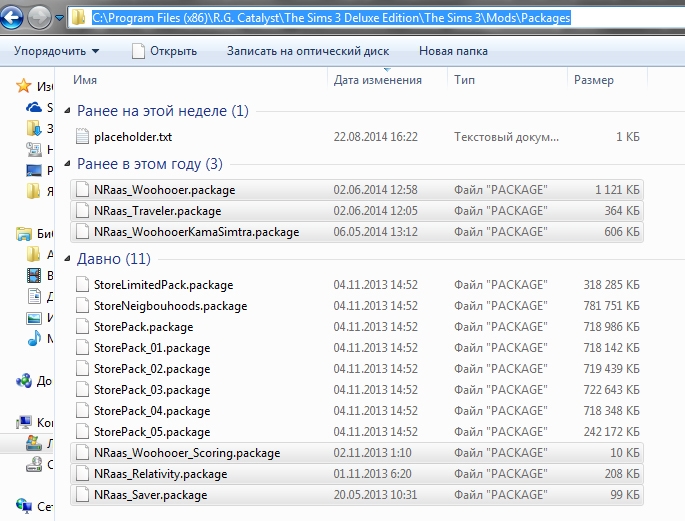
Task: Select StoreNeigbouhoods.package file name
Action: (170, 306)
